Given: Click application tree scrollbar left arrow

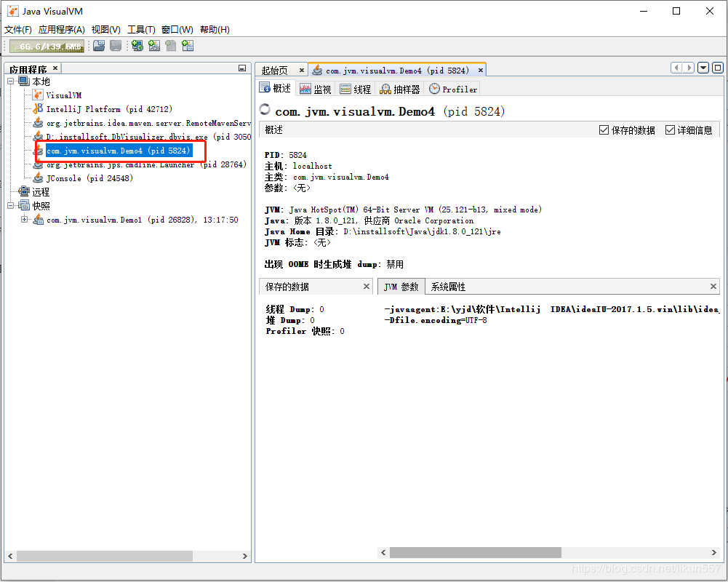Looking at the screenshot, I should (10, 556).
